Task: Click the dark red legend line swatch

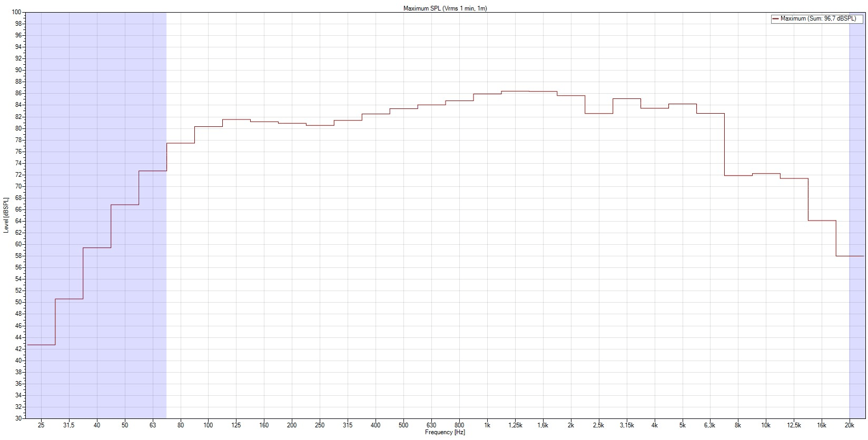Action: pos(775,18)
